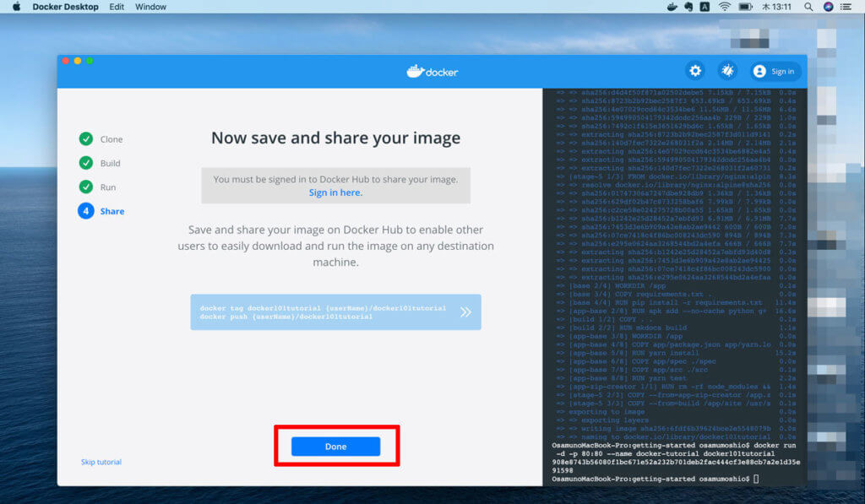Open Docker whale icon in macOS menu bar
Image resolution: width=865 pixels, height=504 pixels.
[x=672, y=7]
